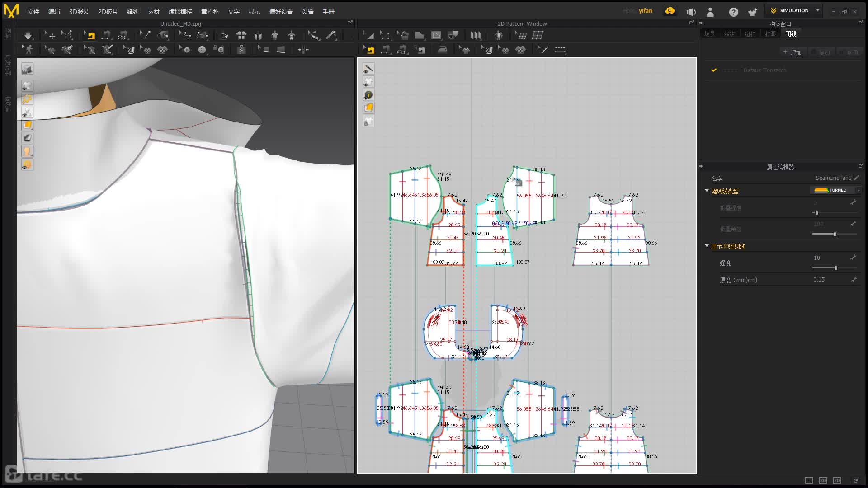Screen dimensions: 868x488
Task: Toggle avatar head display icon in 3D viewport
Action: (x=27, y=151)
